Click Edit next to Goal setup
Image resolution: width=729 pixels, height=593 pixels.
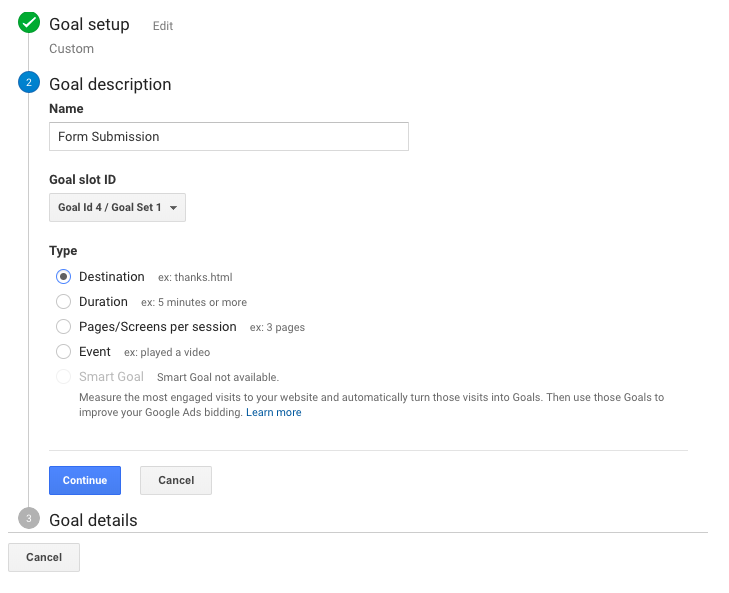point(163,26)
